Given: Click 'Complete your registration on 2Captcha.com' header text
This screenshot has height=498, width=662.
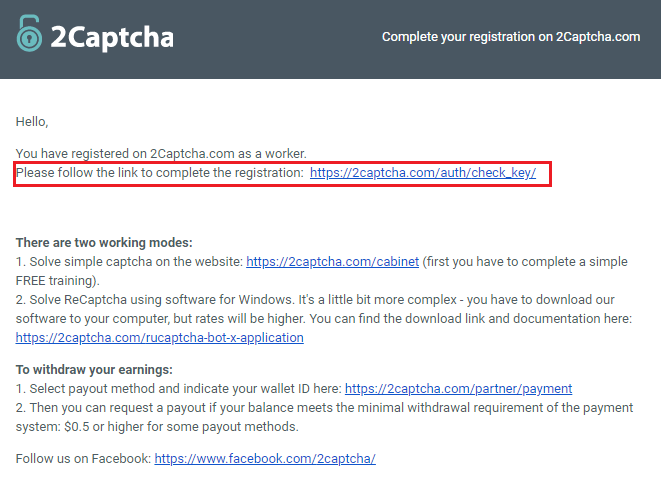Looking at the screenshot, I should click(511, 37).
